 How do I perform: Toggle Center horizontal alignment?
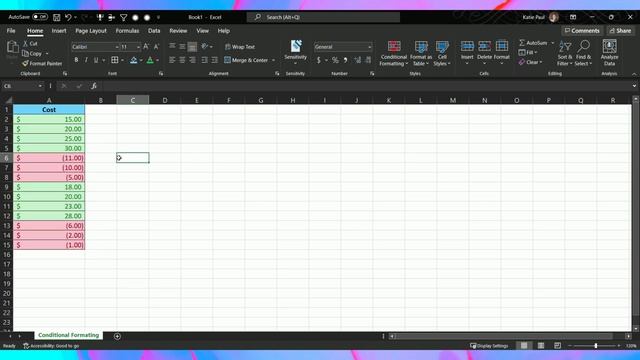coord(182,60)
